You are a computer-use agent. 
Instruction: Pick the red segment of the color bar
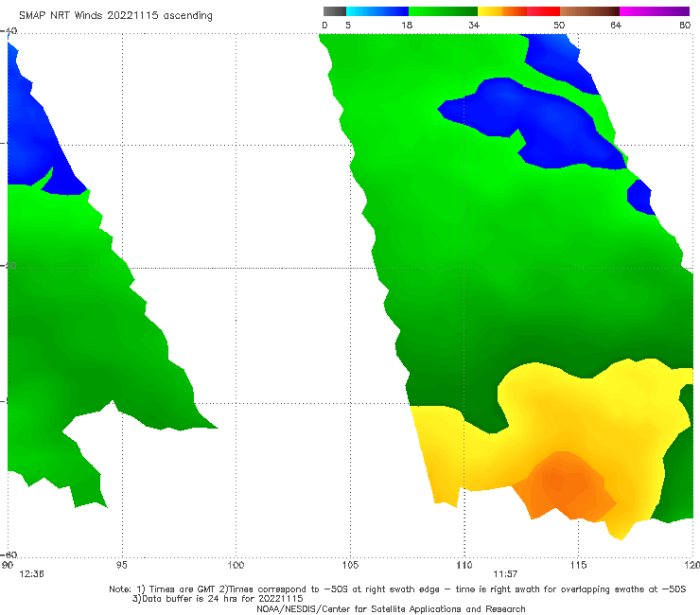(543, 11)
